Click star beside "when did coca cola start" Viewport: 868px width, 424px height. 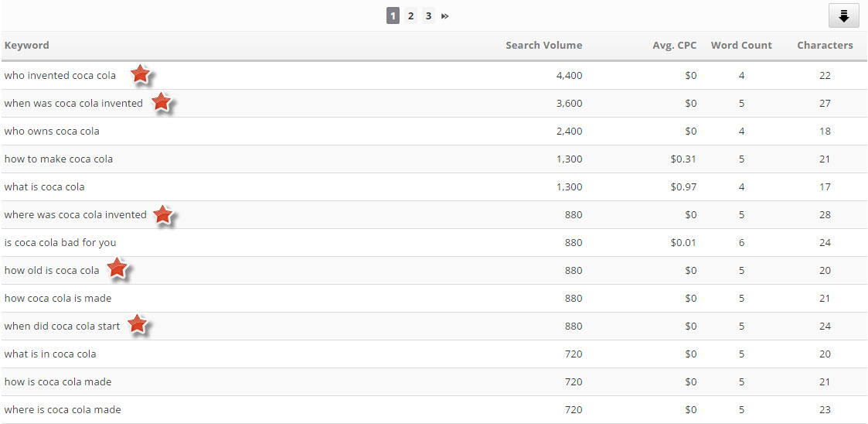[137, 324]
